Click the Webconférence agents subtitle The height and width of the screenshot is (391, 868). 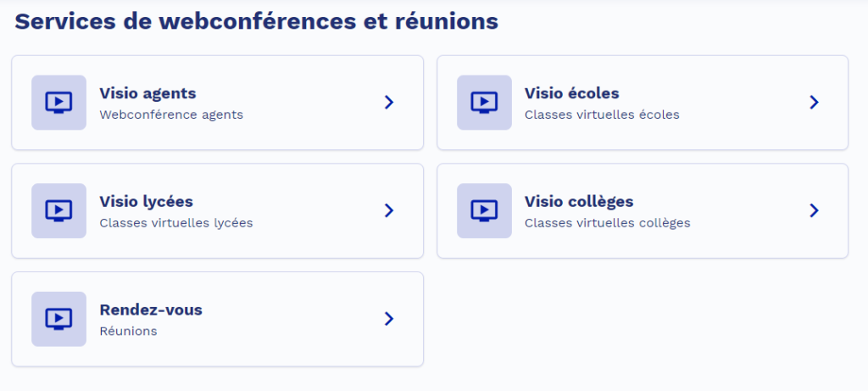coord(171,115)
